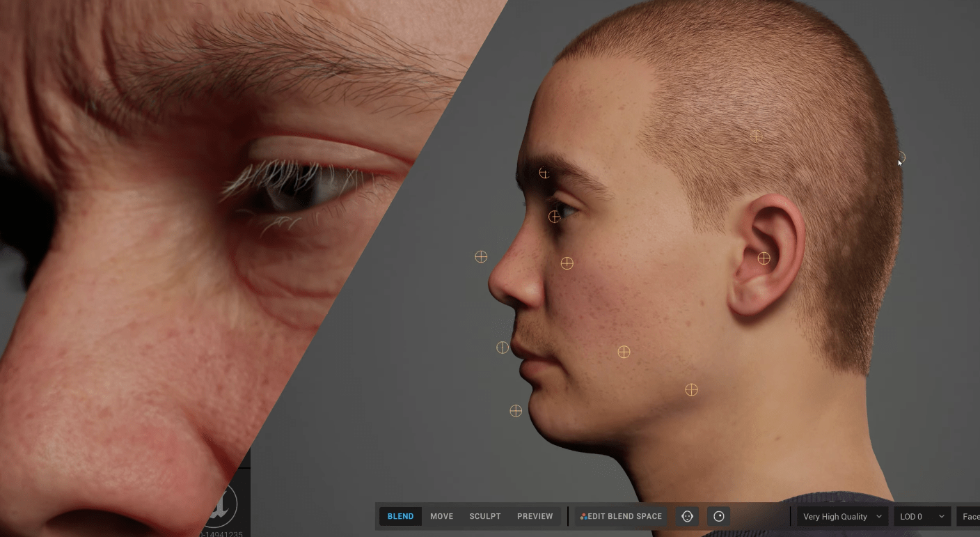Click the face symmetry icon in toolbar
The height and width of the screenshot is (537, 980).
click(x=688, y=516)
